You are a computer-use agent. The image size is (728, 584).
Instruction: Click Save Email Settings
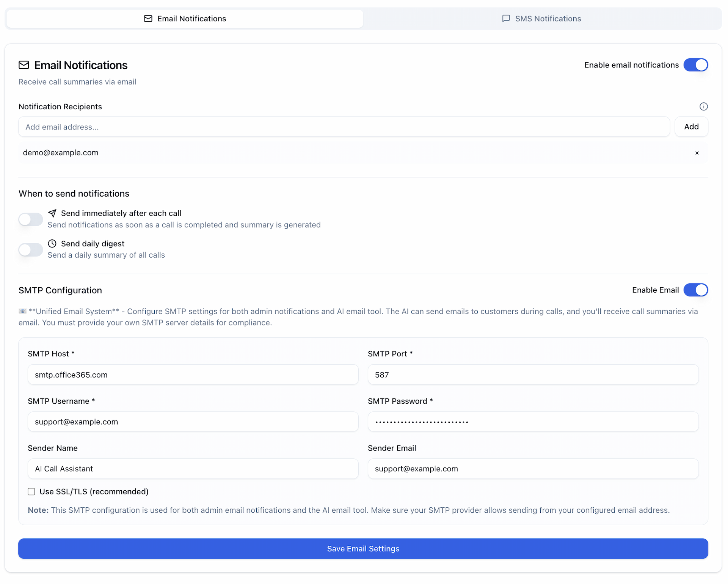pyautogui.click(x=363, y=548)
